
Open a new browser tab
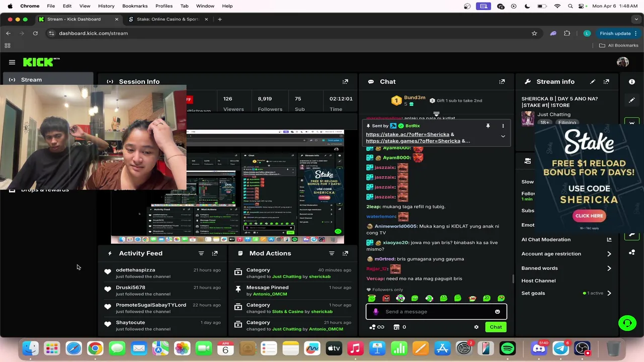click(220, 19)
